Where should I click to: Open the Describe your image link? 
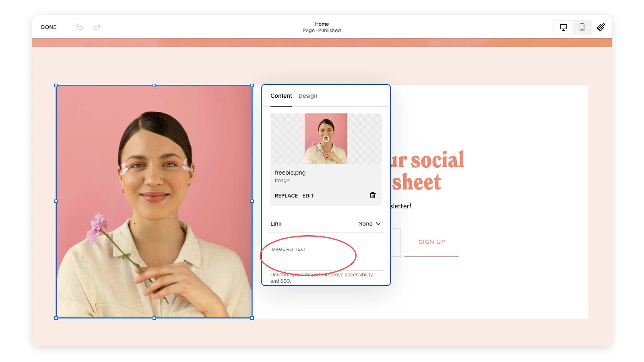click(x=294, y=274)
